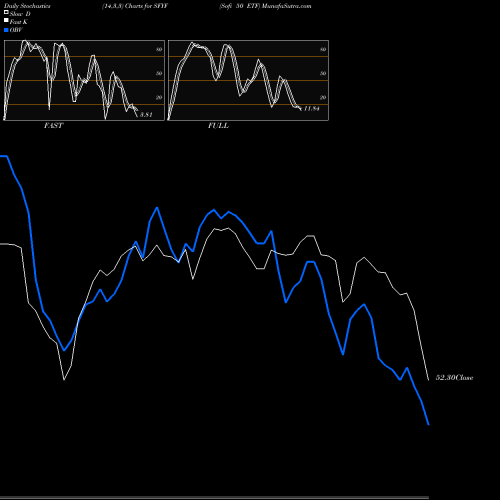Click the 20 level label in FULL chart

pyautogui.click(x=323, y=97)
